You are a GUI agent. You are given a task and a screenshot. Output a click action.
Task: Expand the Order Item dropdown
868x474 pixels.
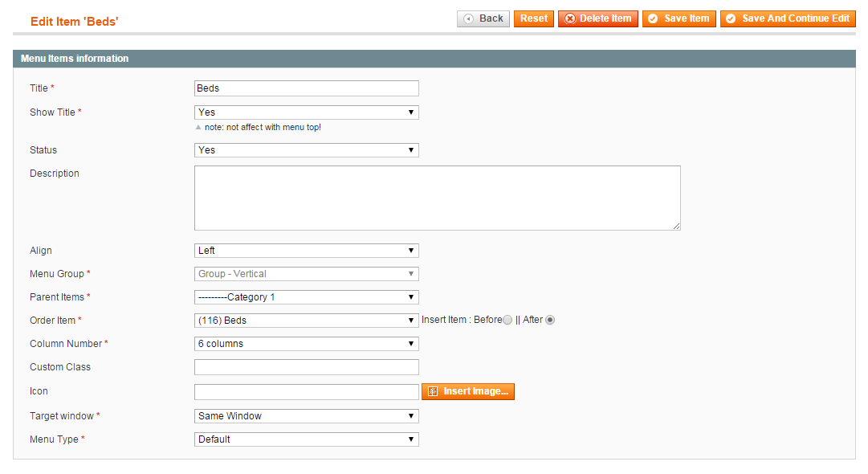click(306, 321)
